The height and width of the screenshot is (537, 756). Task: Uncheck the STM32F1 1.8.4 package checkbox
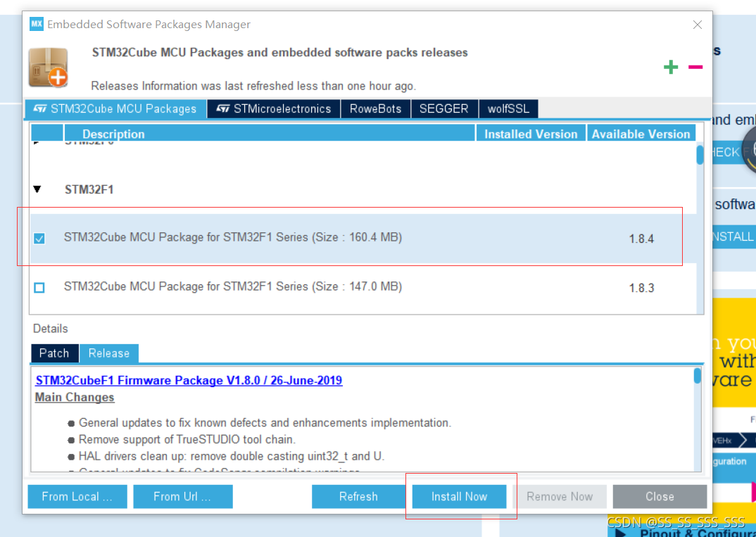click(x=39, y=238)
